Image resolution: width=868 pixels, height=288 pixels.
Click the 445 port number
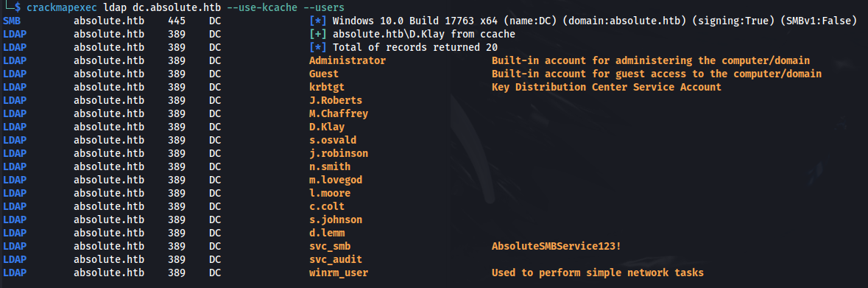(176, 21)
